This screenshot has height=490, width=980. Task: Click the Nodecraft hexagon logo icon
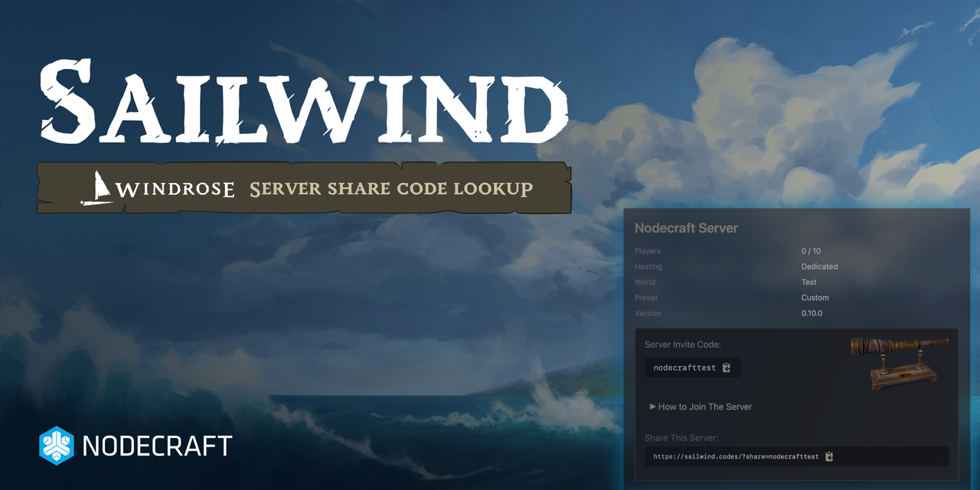tap(56, 446)
